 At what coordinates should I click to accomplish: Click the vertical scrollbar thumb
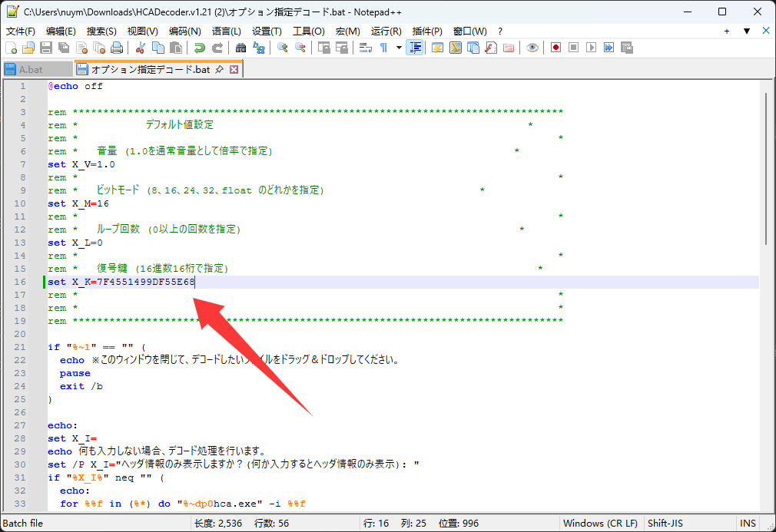coord(764,169)
